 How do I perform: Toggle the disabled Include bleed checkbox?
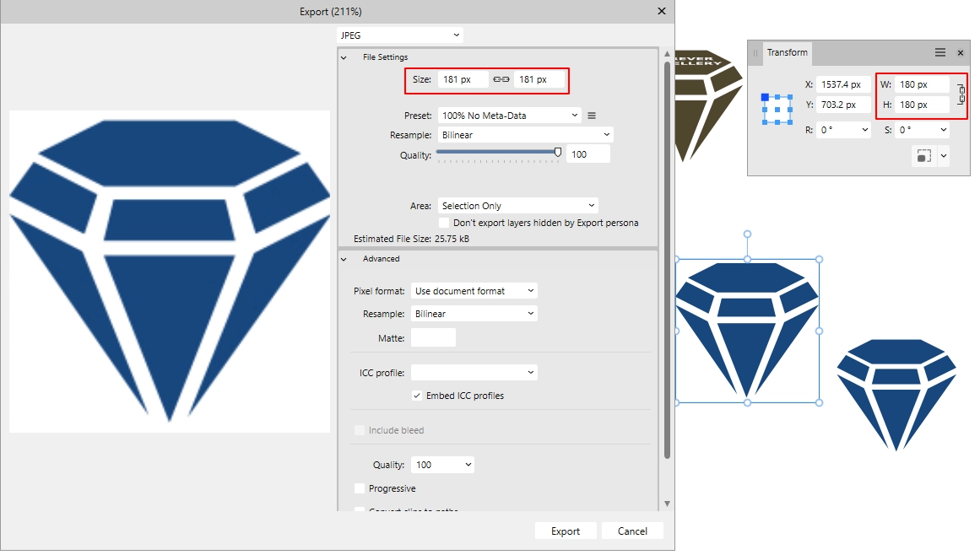(360, 431)
